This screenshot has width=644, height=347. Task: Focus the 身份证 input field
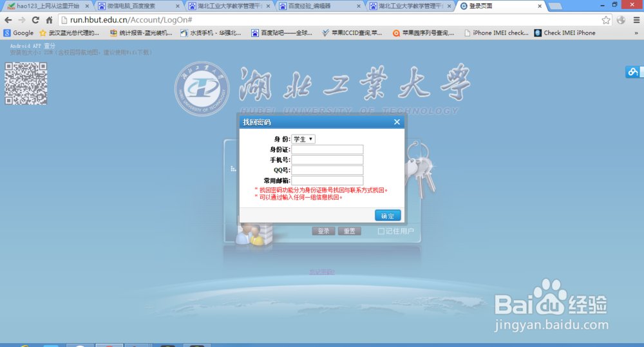(x=327, y=149)
